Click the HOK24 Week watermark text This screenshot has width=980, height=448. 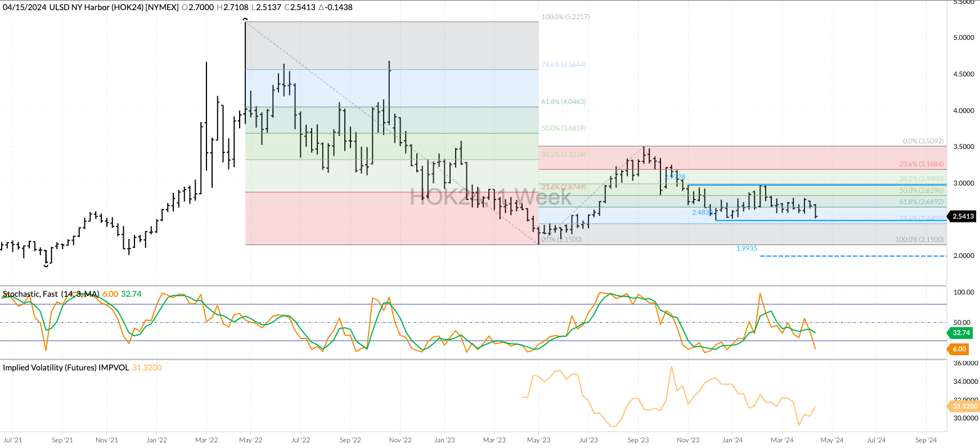click(x=490, y=197)
